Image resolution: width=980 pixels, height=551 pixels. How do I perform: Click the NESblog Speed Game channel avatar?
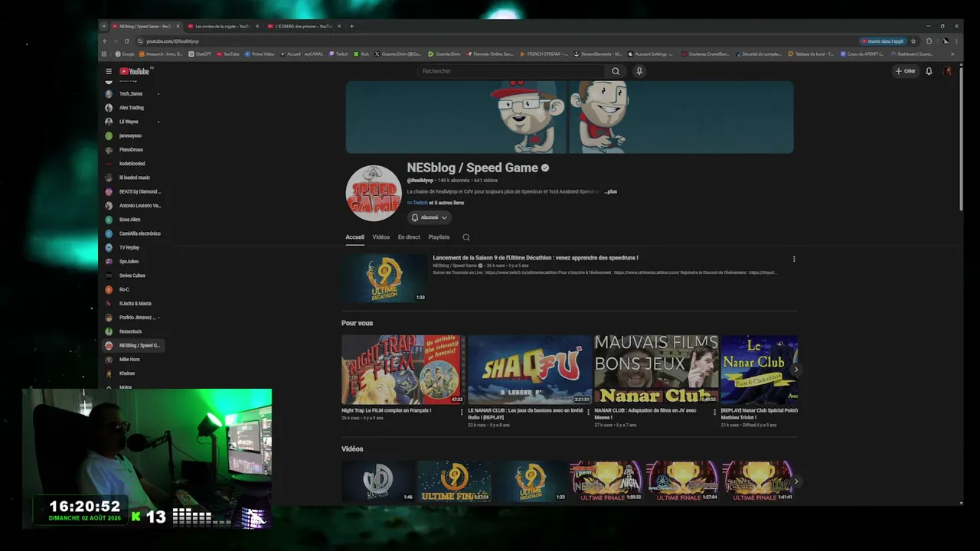[x=374, y=193]
